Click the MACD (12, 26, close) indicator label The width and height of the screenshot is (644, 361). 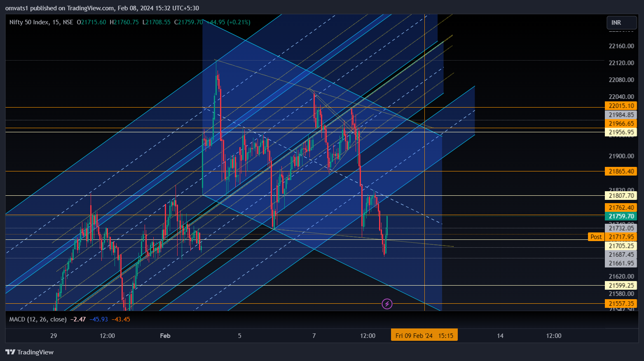pos(38,319)
